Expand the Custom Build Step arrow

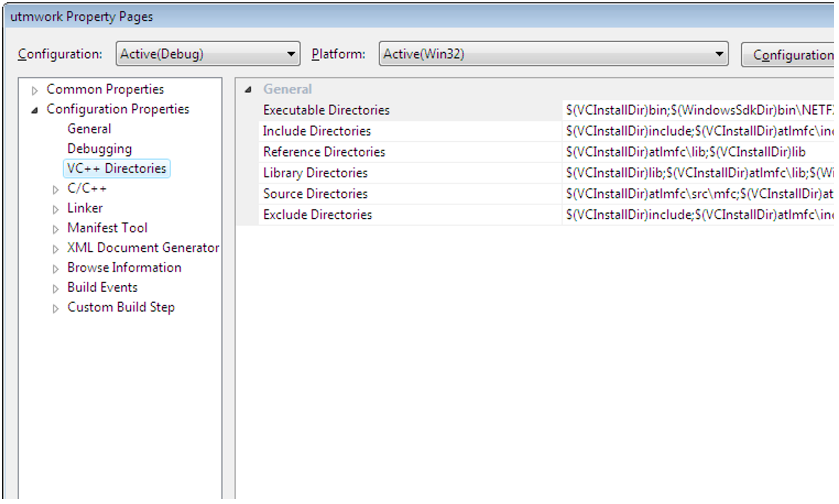click(56, 308)
